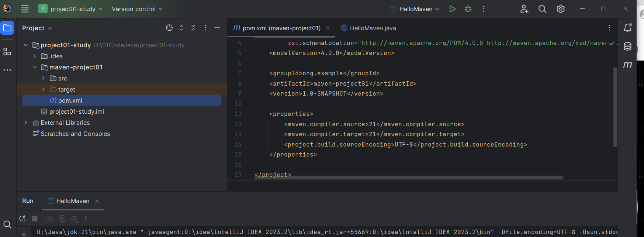The height and width of the screenshot is (237, 644).
Task: Click restore layout icon in Run toolbar
Action: click(x=62, y=219)
